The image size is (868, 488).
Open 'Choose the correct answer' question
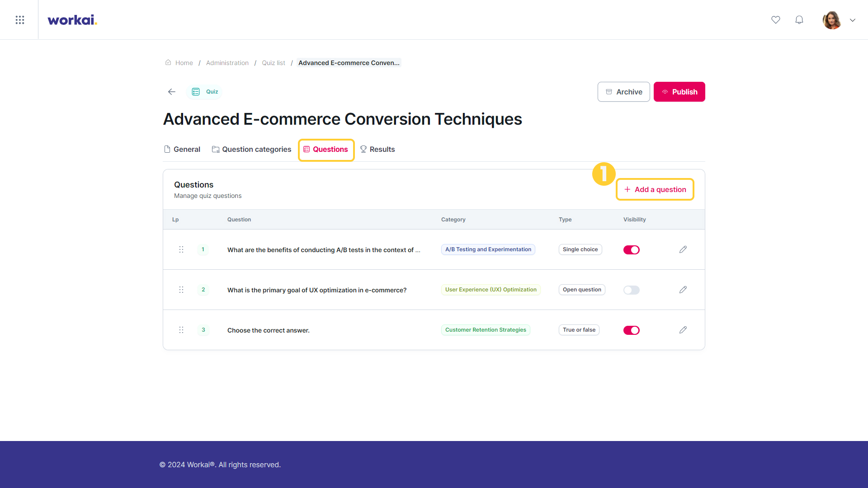(269, 330)
